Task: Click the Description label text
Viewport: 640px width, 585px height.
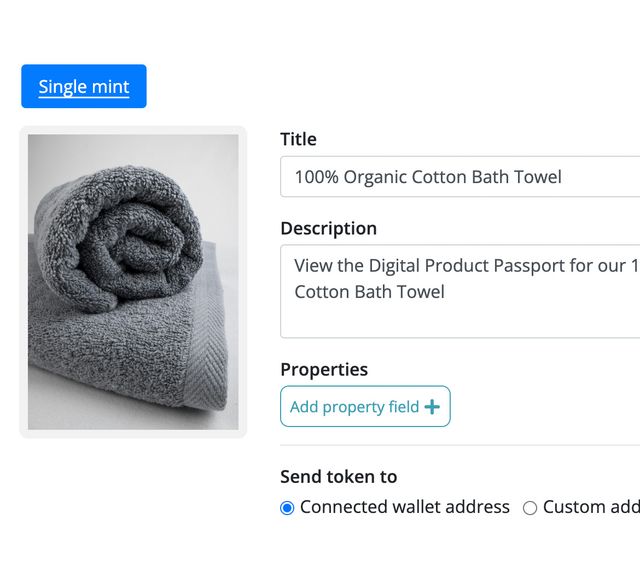Action: coord(328,228)
